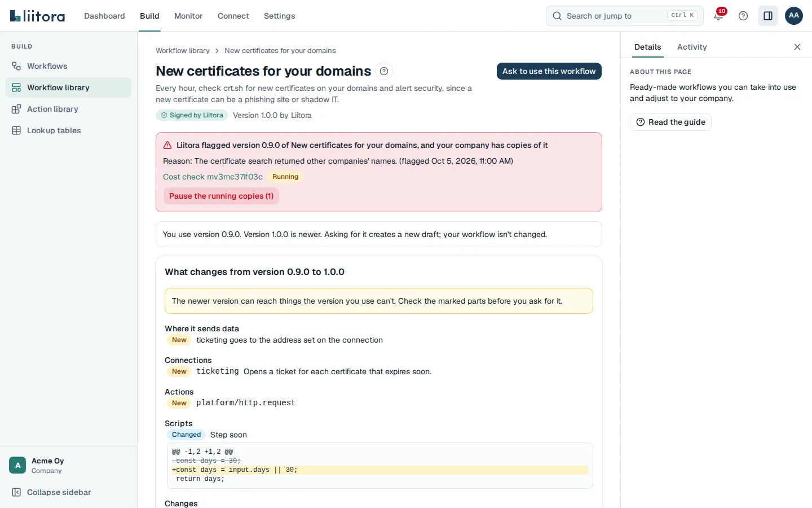Open the help question mark in top bar
This screenshot has height=508, width=812.
[743, 16]
